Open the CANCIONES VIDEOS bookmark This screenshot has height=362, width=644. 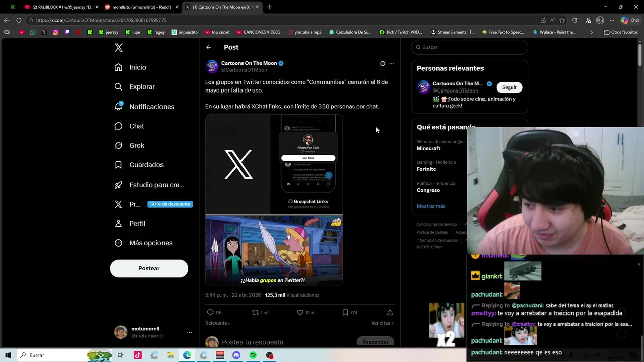tap(258, 32)
